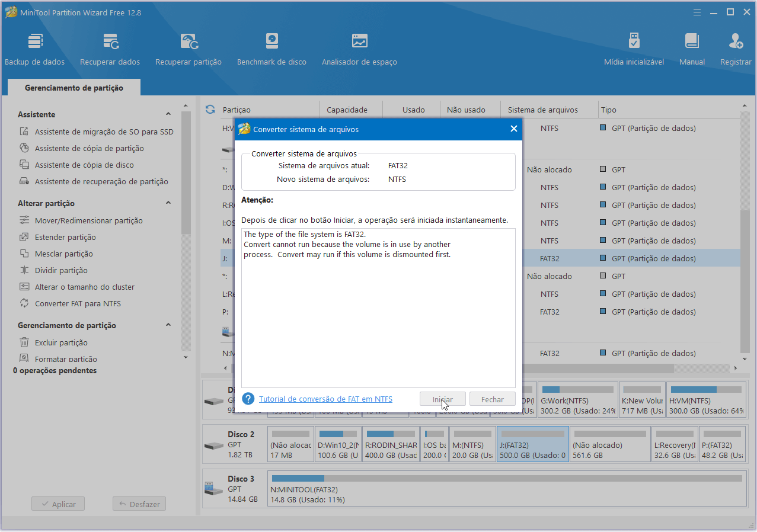Collapse the Gerenciamento de partição section
The width and height of the screenshot is (757, 532).
(168, 325)
